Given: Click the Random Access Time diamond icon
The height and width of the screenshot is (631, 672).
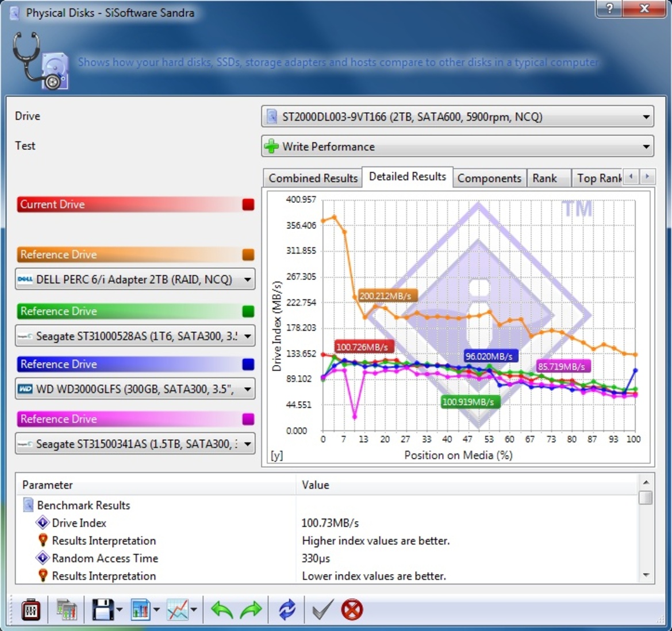Looking at the screenshot, I should click(43, 558).
